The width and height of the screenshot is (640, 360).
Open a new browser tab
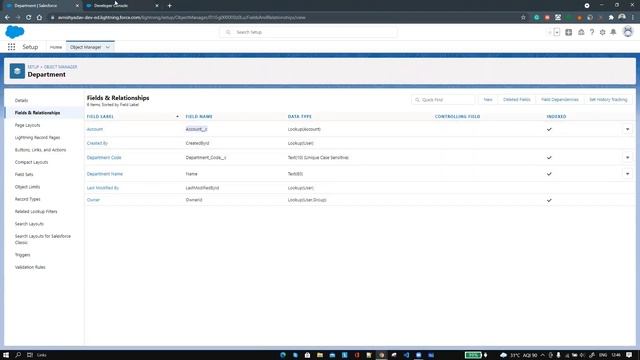[169, 6]
